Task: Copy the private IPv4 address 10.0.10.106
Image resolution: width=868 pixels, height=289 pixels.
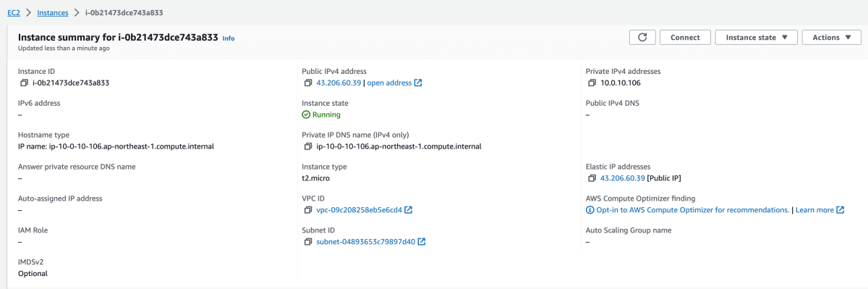Action: pos(592,83)
